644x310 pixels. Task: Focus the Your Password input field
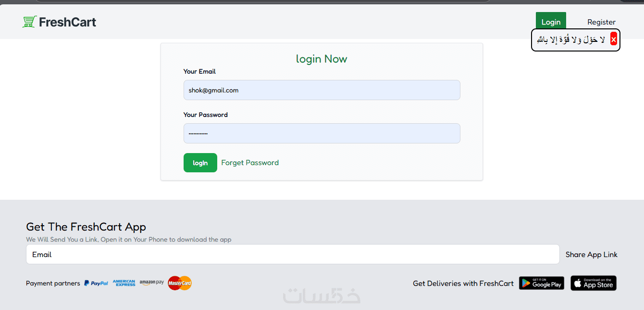pyautogui.click(x=322, y=133)
